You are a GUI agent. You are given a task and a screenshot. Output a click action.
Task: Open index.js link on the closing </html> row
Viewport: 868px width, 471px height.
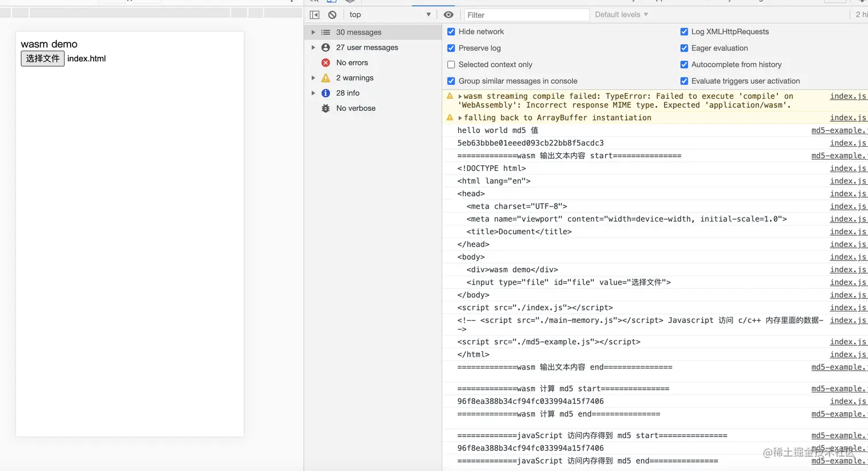848,355
